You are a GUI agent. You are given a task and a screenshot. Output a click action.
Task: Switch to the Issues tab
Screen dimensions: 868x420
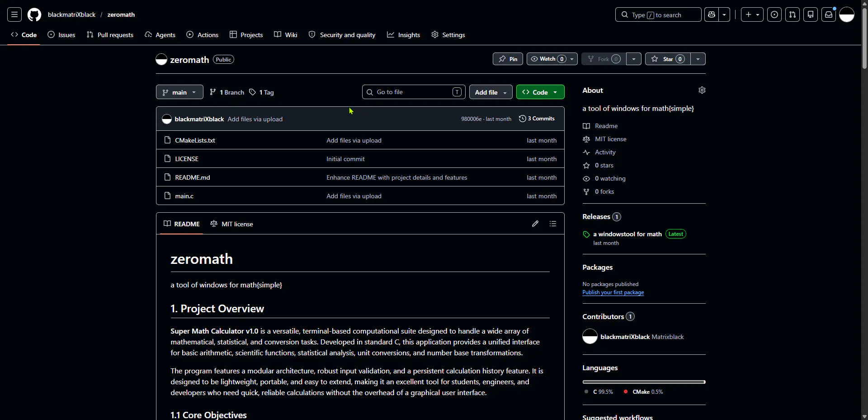(x=61, y=35)
